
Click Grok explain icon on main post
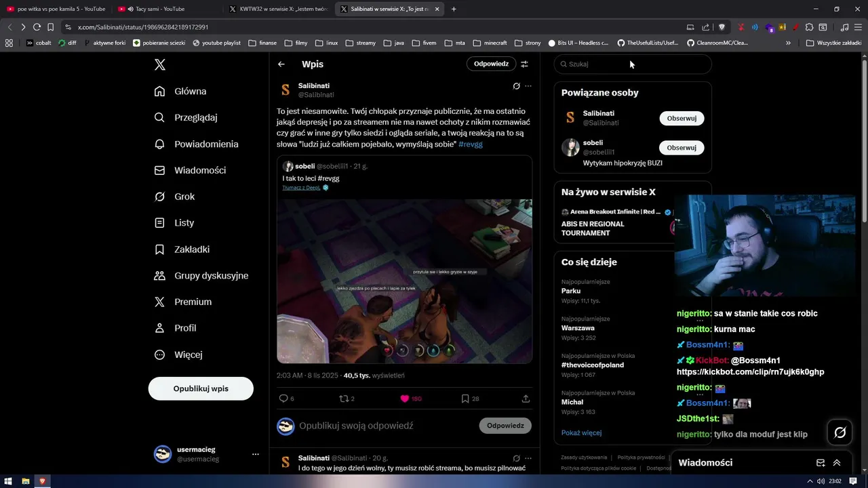(x=516, y=86)
